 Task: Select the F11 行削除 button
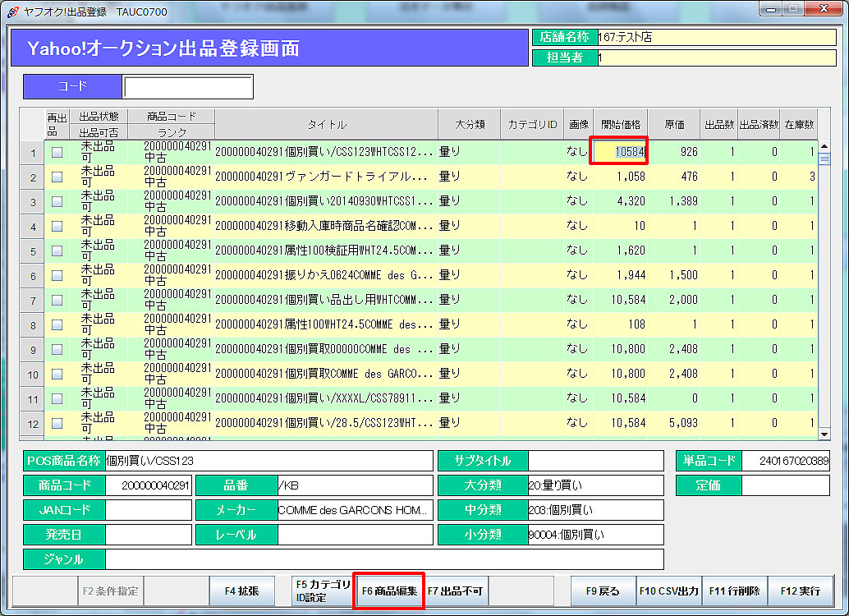(x=735, y=591)
